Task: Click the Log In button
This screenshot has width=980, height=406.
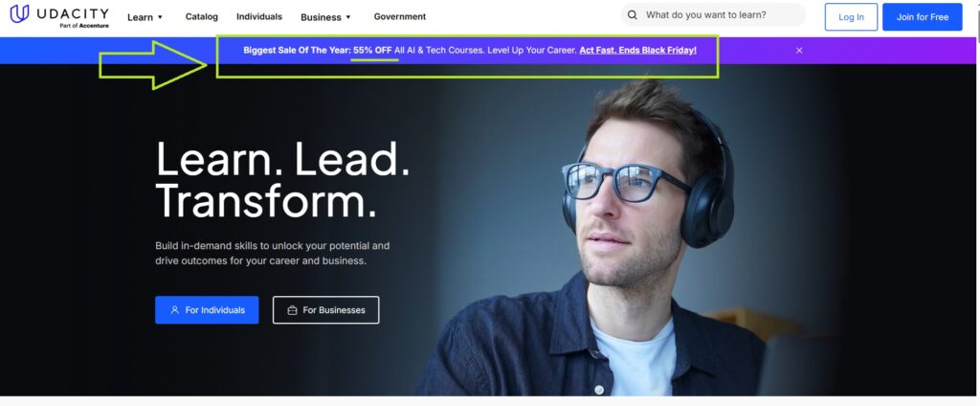Action: pos(851,17)
